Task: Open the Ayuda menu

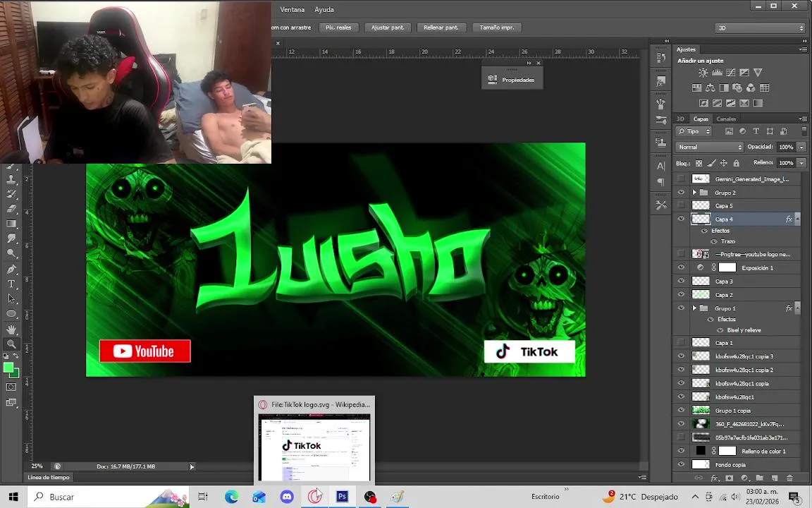Action: point(324,9)
